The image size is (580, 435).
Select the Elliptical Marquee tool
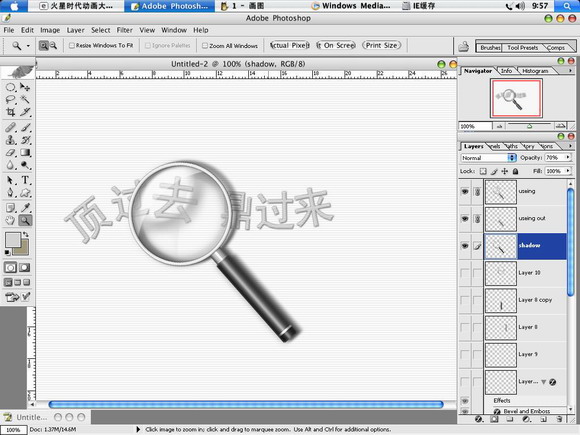point(10,87)
